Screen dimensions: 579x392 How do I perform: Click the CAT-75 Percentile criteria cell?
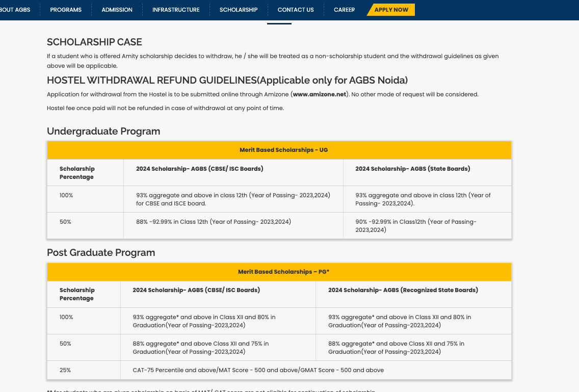point(258,370)
